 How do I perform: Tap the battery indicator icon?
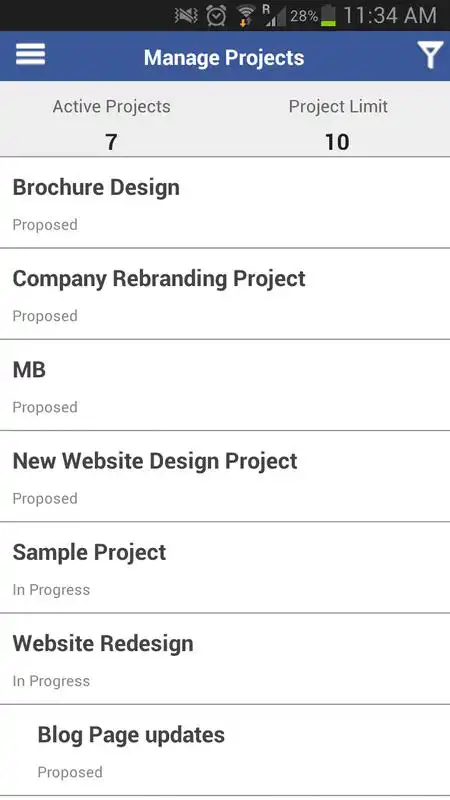[x=329, y=16]
